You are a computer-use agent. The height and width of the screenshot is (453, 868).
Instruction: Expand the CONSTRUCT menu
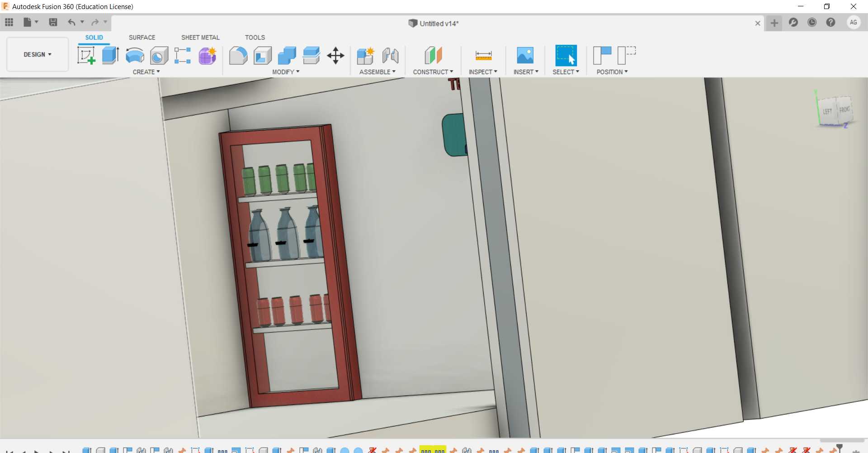click(433, 72)
